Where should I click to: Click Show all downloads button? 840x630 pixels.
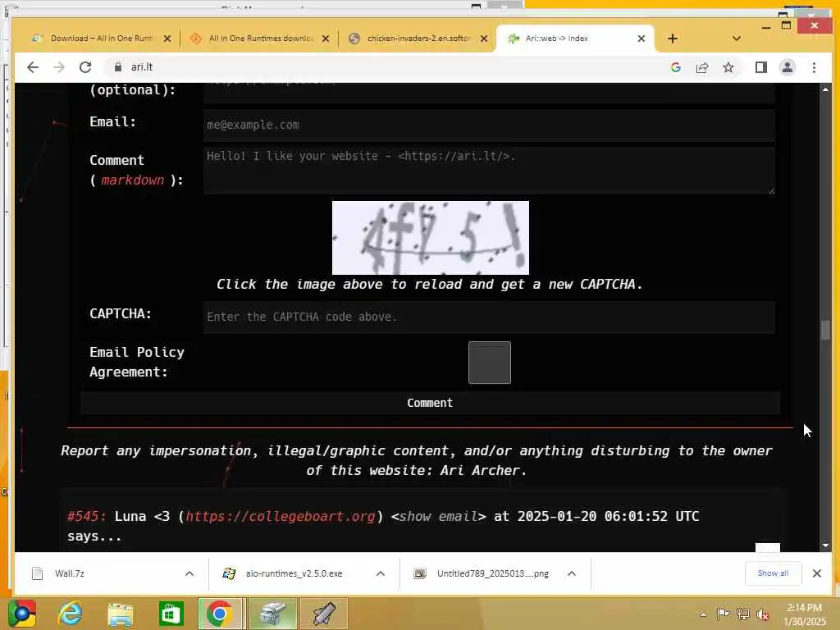(773, 573)
